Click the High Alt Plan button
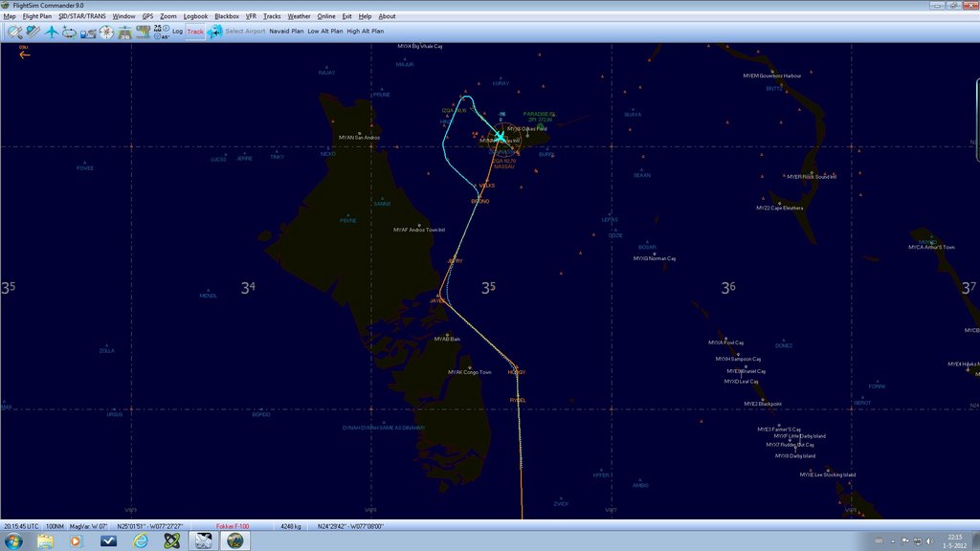The height and width of the screenshot is (551, 980). point(366,32)
